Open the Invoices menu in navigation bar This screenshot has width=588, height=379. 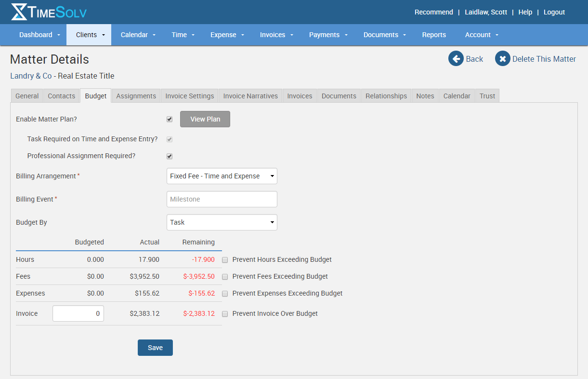coord(277,35)
